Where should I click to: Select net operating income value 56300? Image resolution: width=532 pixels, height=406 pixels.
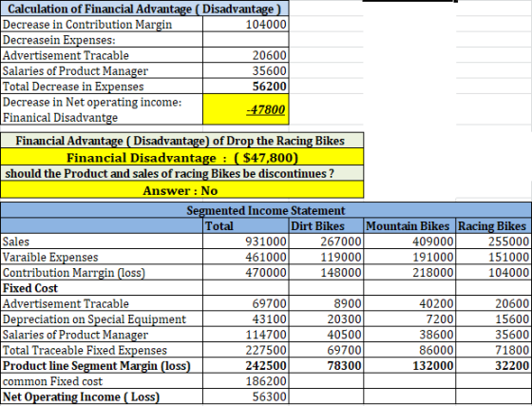[x=246, y=396]
